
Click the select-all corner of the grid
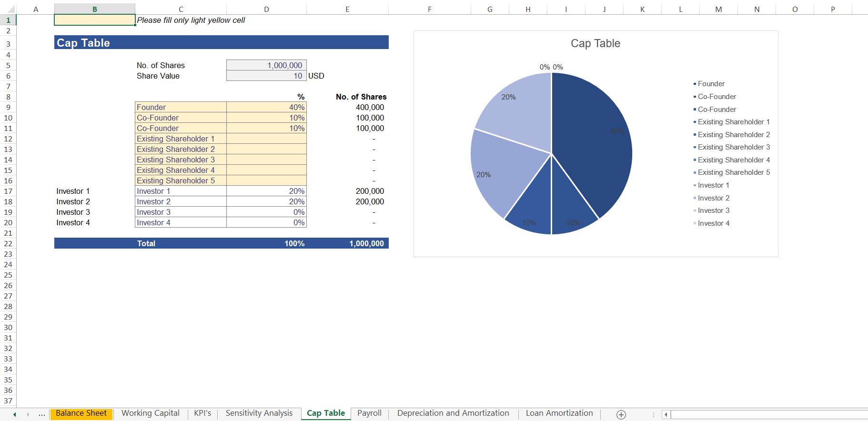[x=8, y=9]
